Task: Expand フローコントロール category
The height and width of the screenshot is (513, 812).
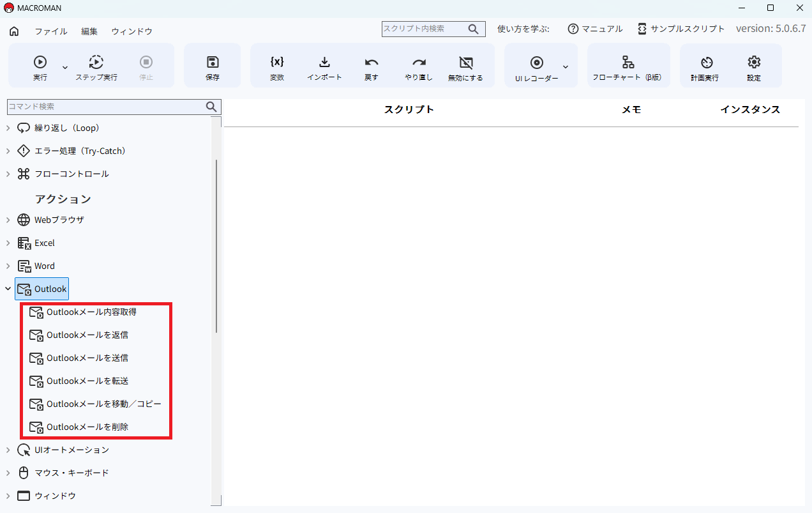Action: click(x=8, y=174)
